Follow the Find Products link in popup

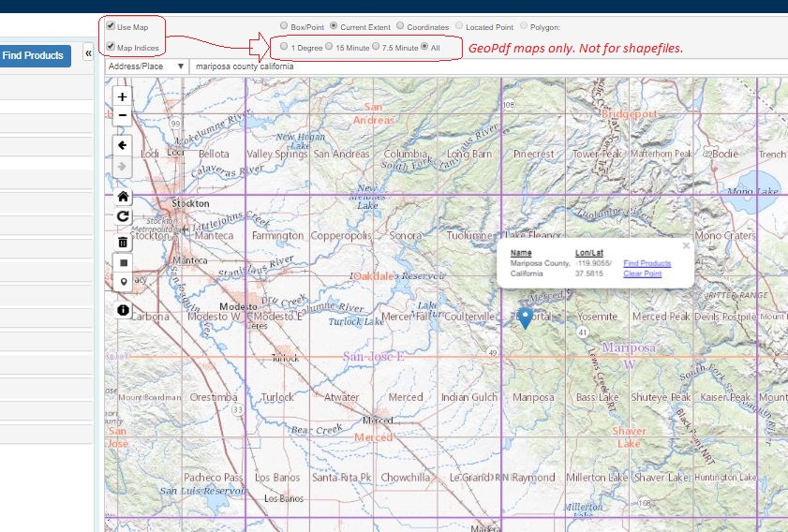click(x=647, y=263)
